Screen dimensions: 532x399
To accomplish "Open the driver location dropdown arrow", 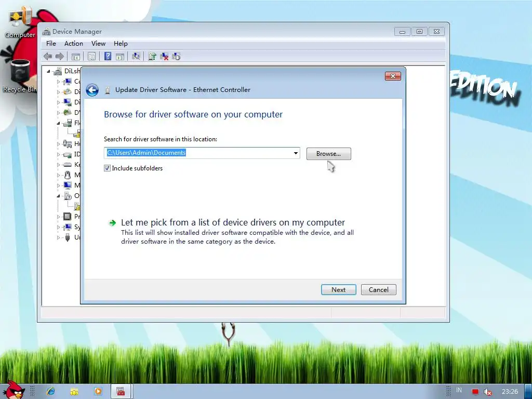I will 296,153.
